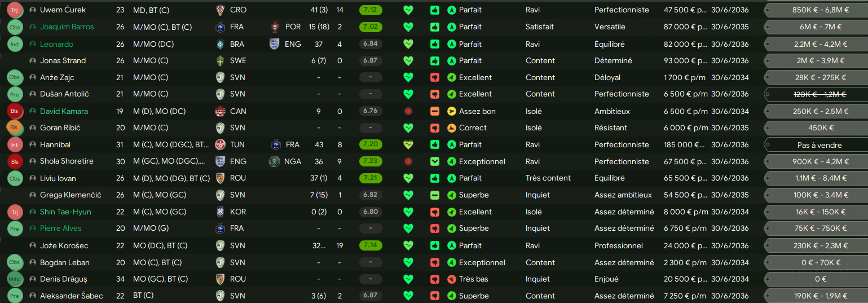868x303 pixels.
Task: Click the green heart condition icon for Jonas Strand
Action: click(408, 60)
